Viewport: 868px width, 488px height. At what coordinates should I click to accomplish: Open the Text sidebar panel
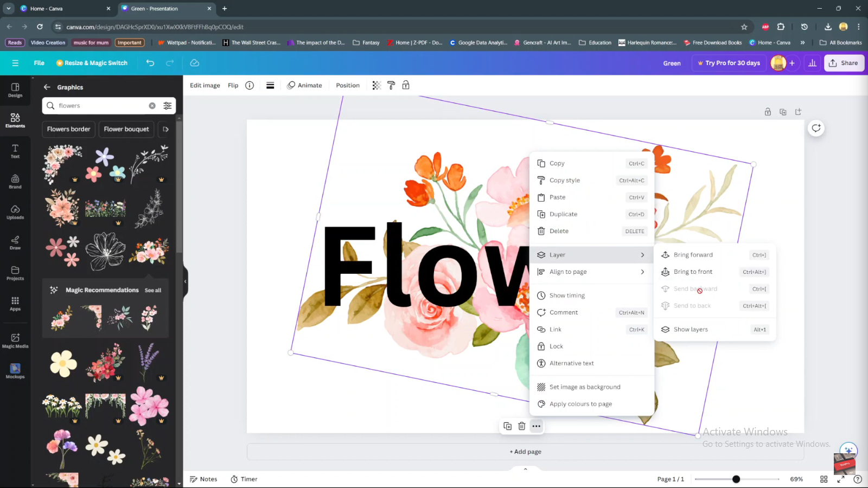15,151
